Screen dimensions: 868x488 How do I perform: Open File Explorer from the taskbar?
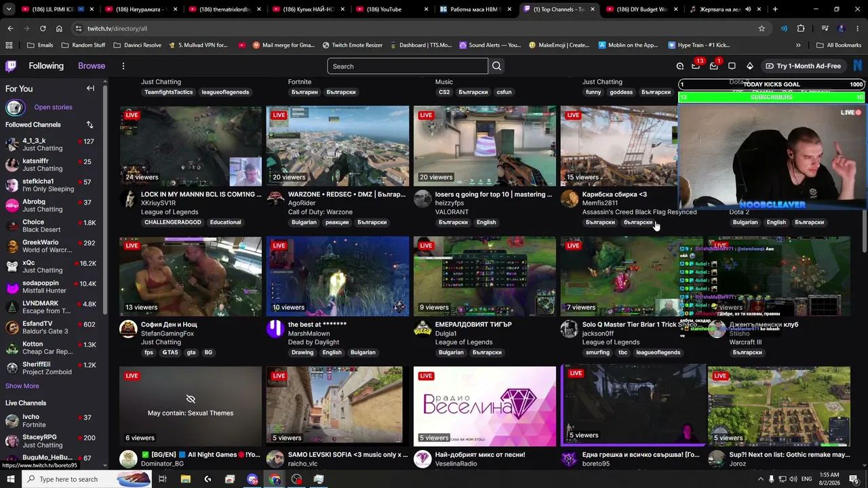tap(185, 479)
